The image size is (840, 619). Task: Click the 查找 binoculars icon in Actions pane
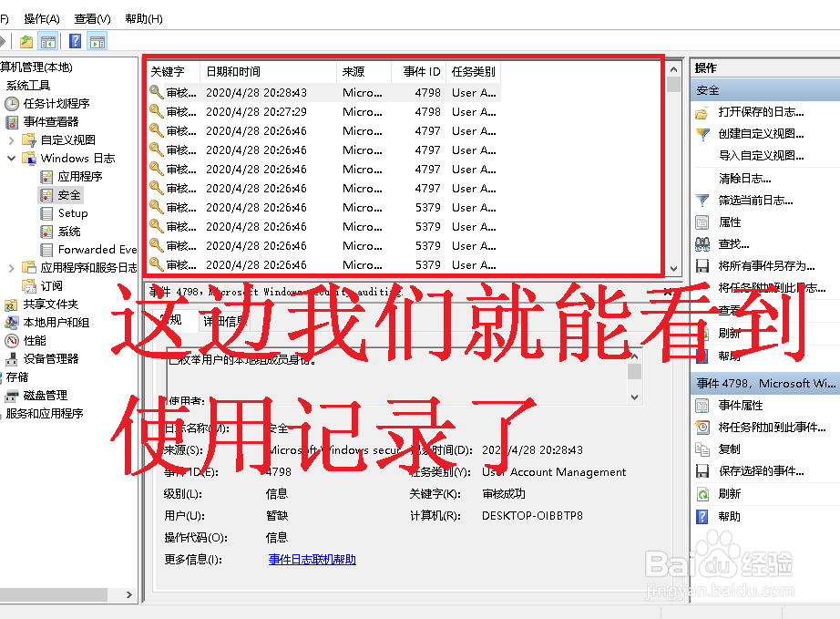click(x=702, y=244)
